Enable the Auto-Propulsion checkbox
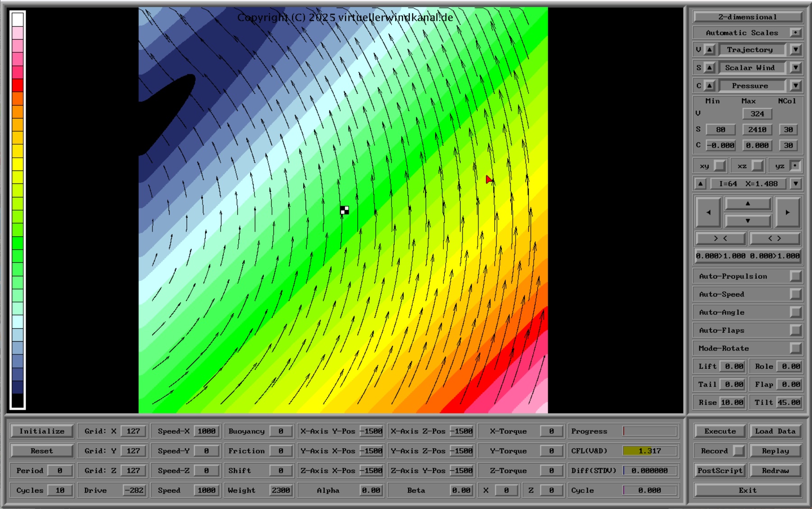812x509 pixels. [x=795, y=276]
